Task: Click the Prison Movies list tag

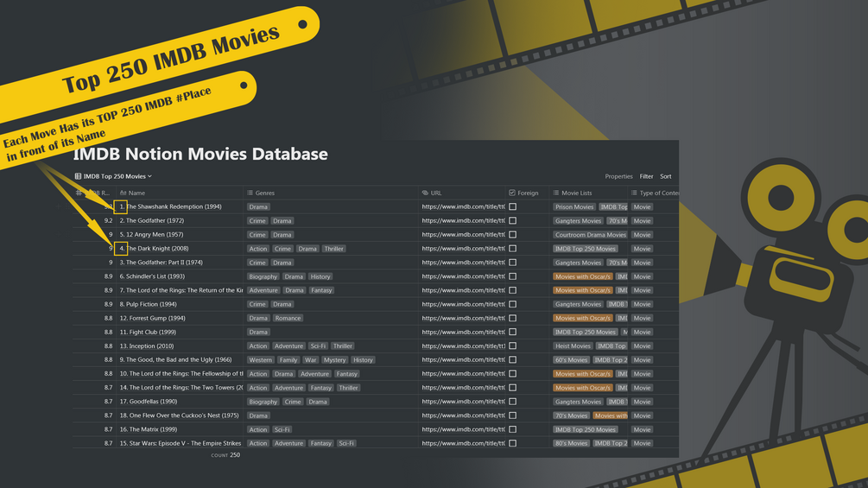Action: click(x=574, y=207)
